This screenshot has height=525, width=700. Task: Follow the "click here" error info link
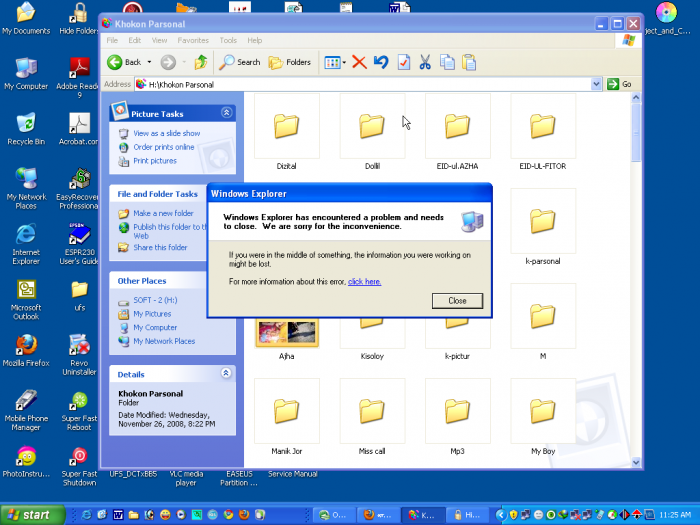point(364,282)
